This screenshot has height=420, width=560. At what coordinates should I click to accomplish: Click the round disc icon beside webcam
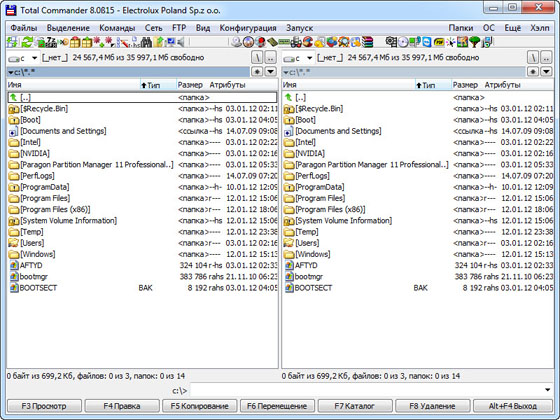(x=248, y=42)
